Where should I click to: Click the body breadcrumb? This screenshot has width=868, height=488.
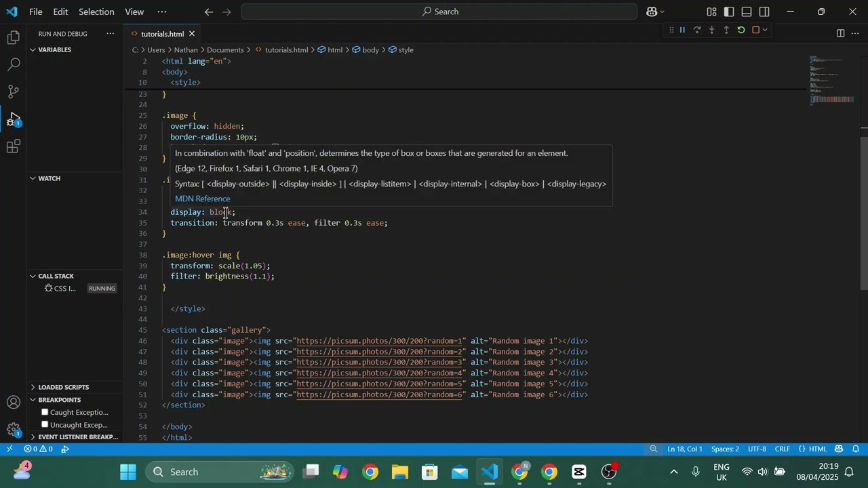[370, 49]
